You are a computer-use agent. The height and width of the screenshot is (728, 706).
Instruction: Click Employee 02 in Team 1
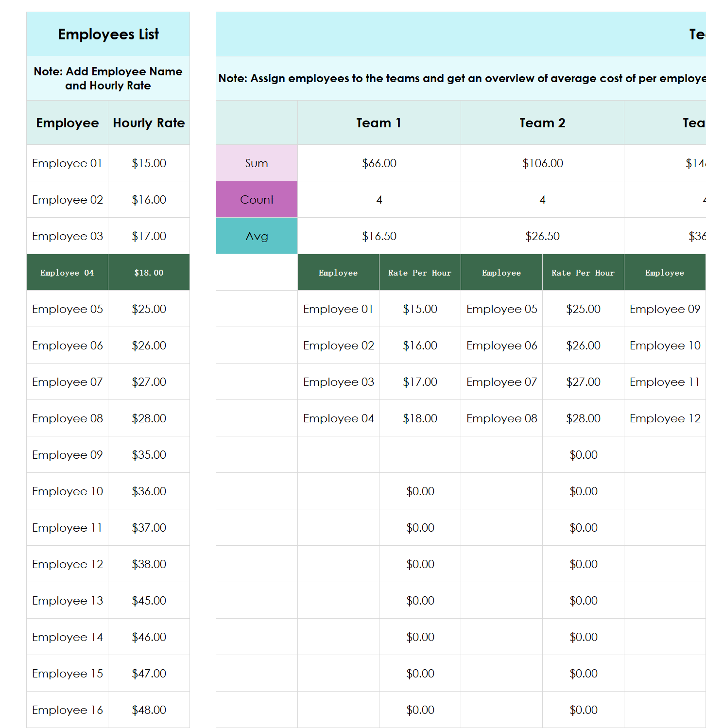pyautogui.click(x=338, y=345)
